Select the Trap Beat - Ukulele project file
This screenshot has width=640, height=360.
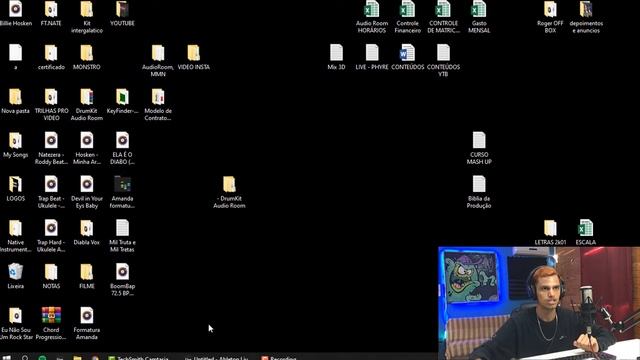[x=51, y=184]
